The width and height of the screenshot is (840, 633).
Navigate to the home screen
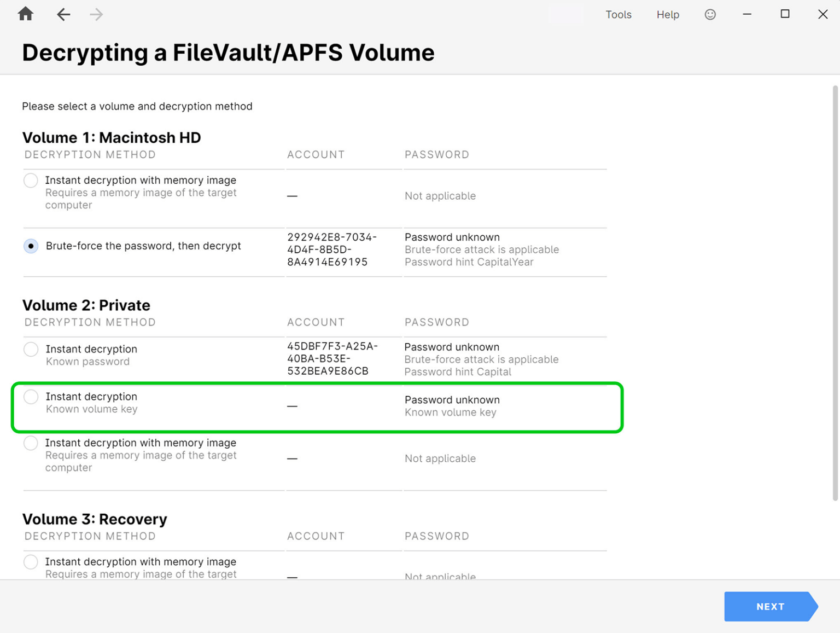pyautogui.click(x=25, y=14)
